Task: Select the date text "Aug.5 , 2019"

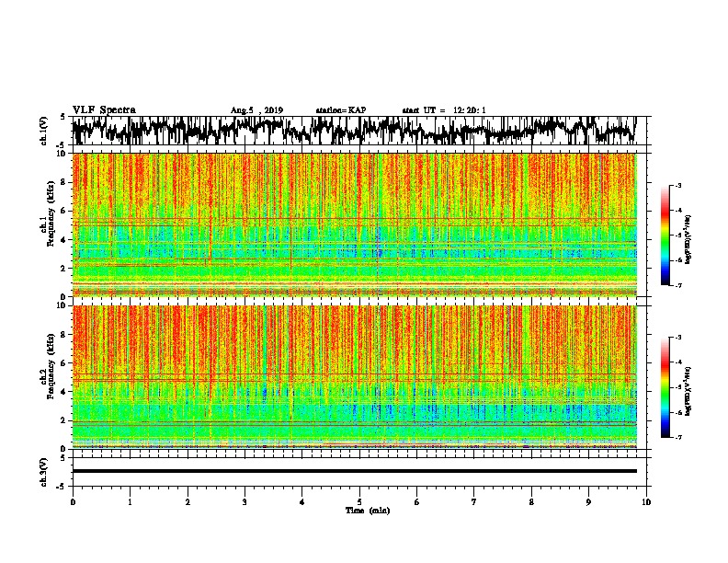Action: [x=256, y=110]
